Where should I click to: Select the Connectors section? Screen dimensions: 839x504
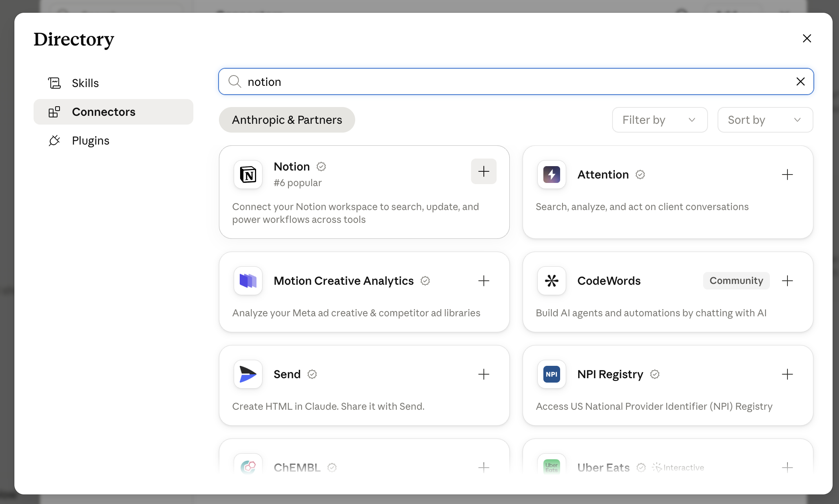[x=113, y=112]
